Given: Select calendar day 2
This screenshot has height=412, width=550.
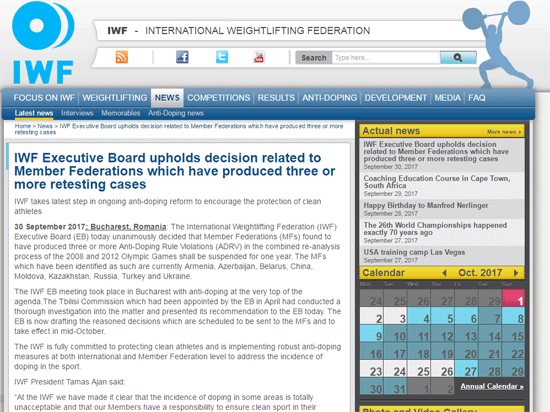Looking at the screenshot, I should [x=371, y=316].
